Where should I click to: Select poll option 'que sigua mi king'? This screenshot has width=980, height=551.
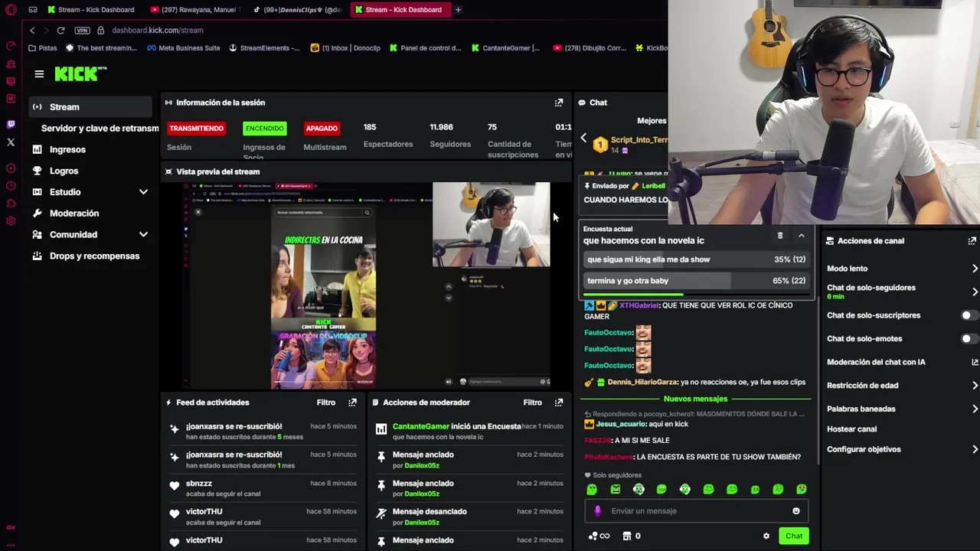point(696,260)
